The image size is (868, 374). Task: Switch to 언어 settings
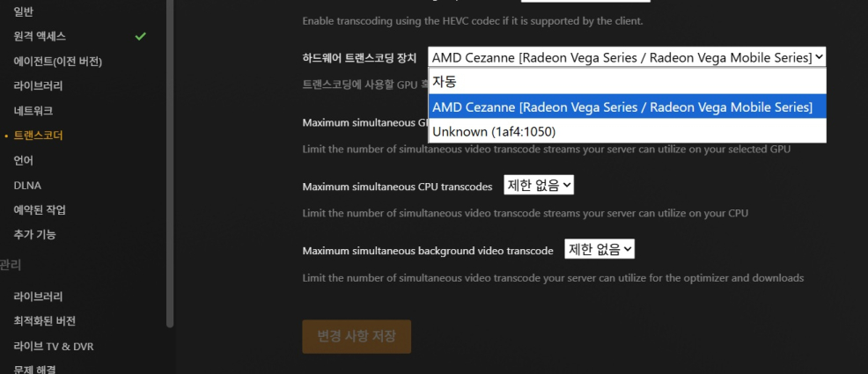pyautogui.click(x=24, y=161)
